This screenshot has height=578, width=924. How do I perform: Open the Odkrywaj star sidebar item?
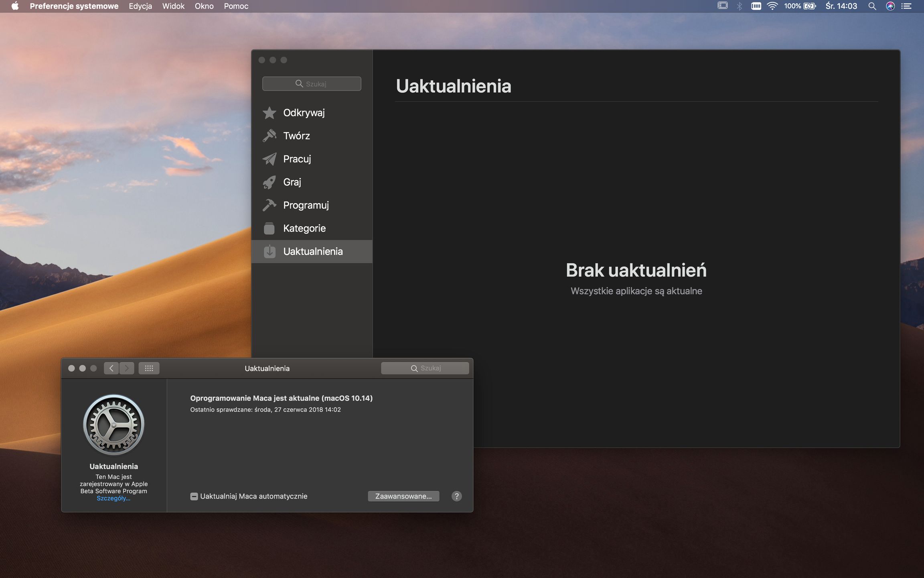click(x=303, y=113)
